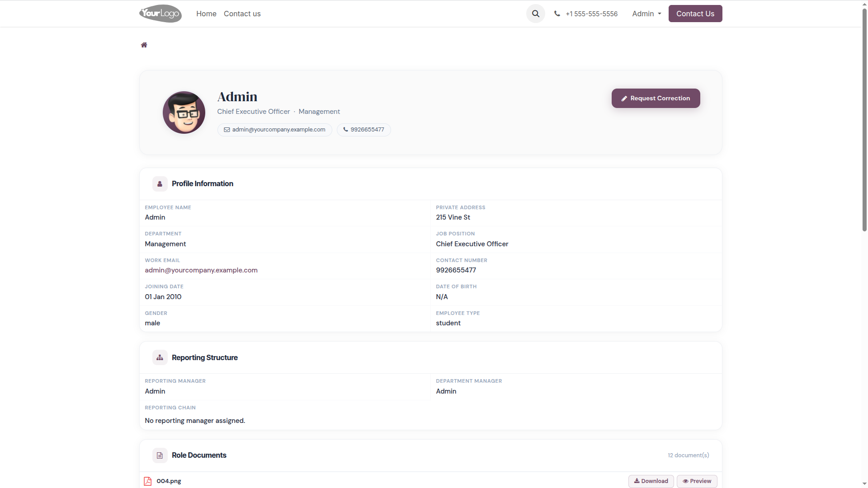
Task: Click the Reporting Structure hierarchy icon
Action: coord(160,358)
